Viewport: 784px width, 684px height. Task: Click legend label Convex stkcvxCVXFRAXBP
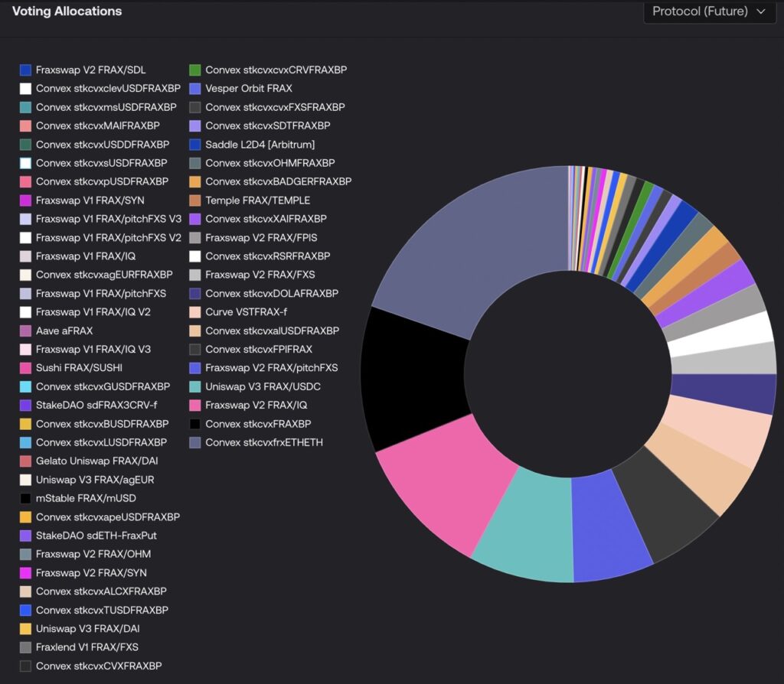99,666
